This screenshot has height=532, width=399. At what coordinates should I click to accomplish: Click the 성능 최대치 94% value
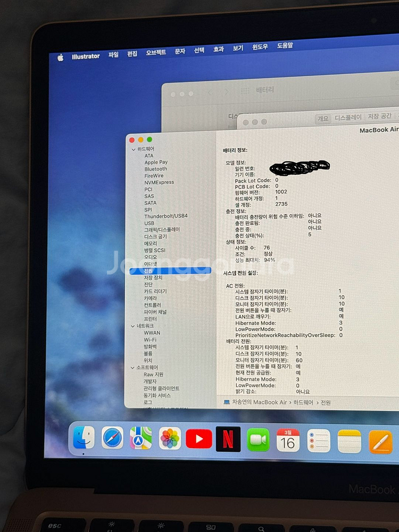(x=269, y=260)
